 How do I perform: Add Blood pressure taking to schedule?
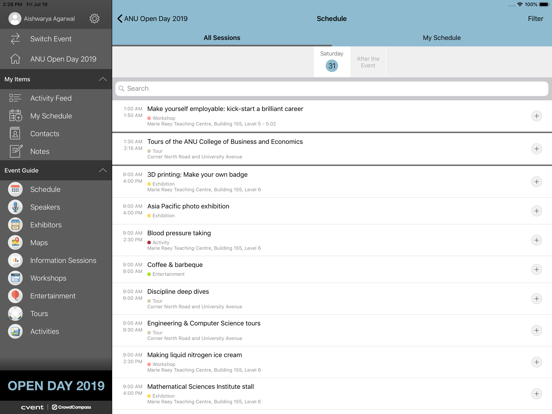point(536,240)
